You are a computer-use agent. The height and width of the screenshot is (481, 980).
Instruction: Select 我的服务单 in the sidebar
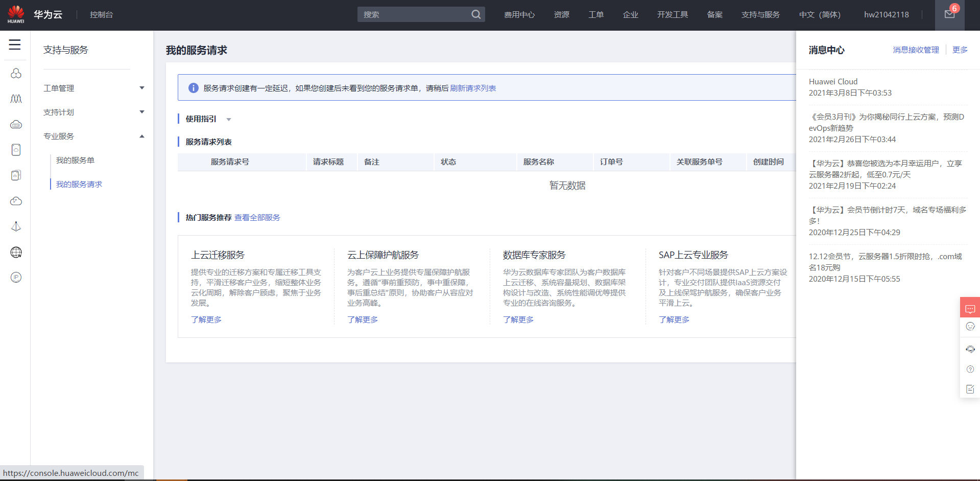[75, 160]
